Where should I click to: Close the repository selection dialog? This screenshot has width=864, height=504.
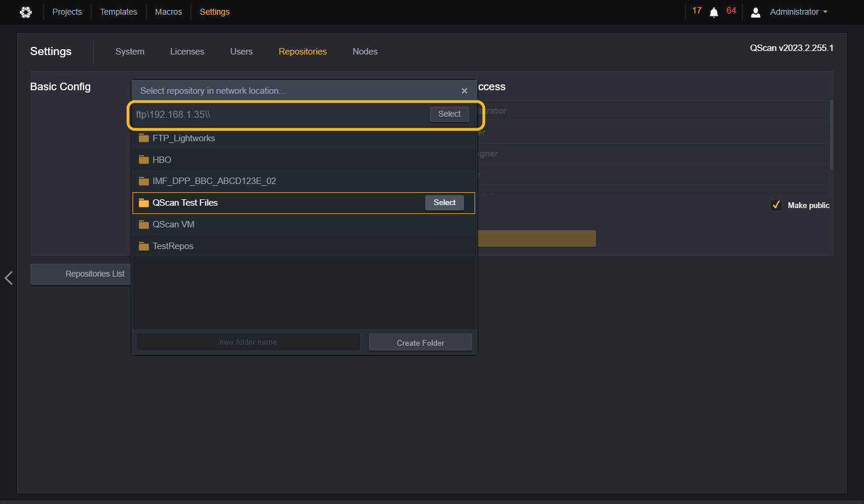click(x=465, y=91)
